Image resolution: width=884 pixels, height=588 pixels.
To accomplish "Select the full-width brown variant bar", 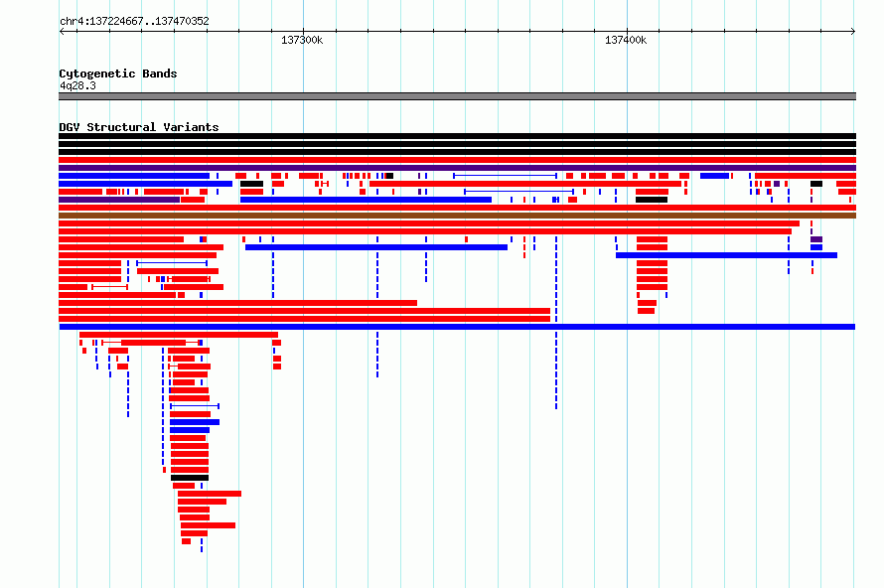I will (x=457, y=216).
